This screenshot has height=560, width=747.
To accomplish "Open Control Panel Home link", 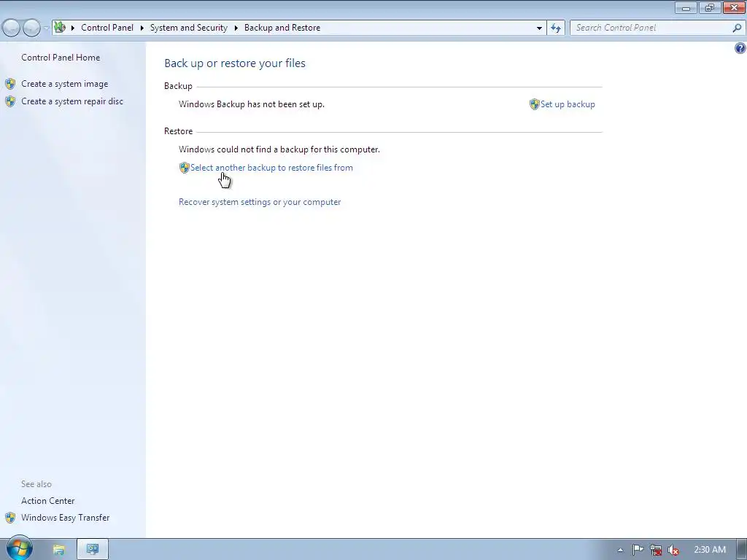I will tap(61, 58).
